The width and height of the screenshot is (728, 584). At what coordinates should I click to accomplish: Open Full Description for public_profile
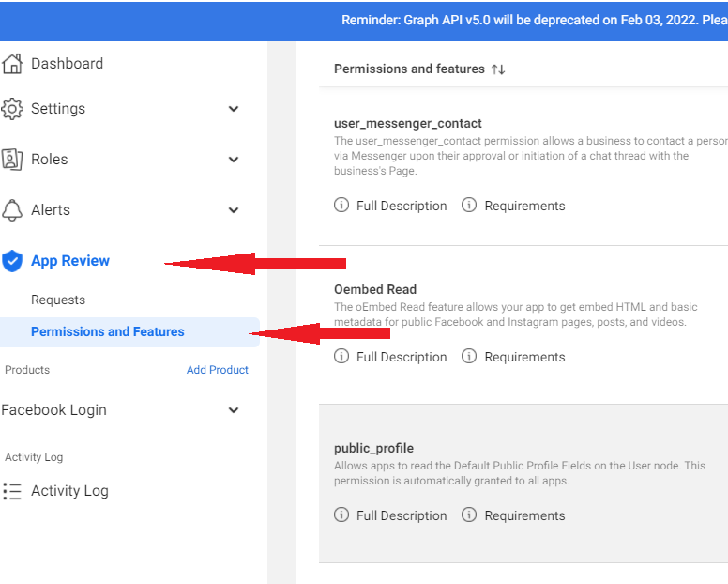tap(402, 515)
